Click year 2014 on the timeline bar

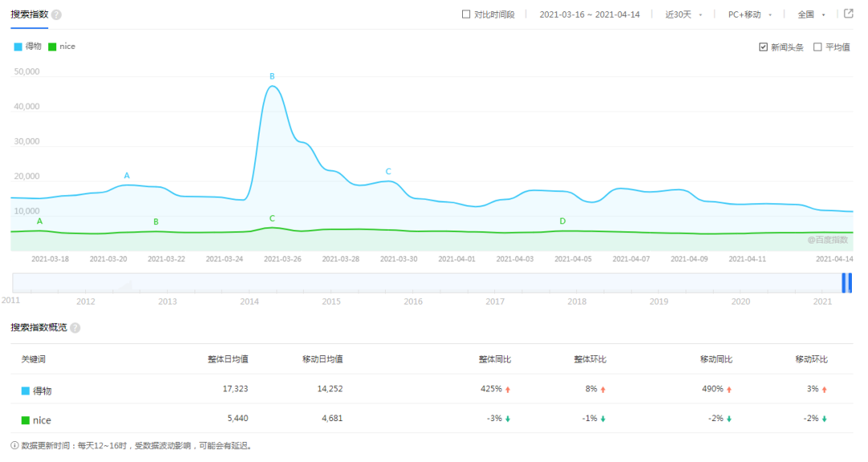coord(249,301)
